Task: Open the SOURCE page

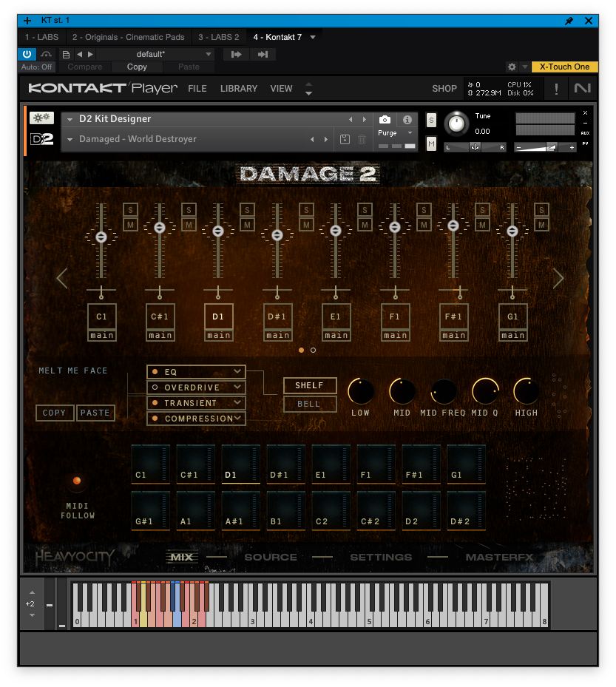Action: [x=271, y=557]
